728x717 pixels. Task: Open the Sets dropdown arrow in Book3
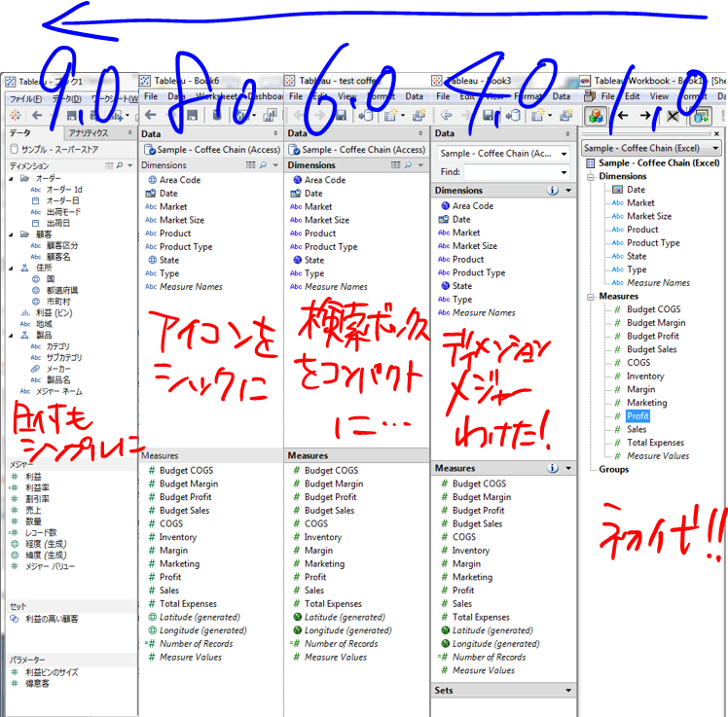click(568, 690)
